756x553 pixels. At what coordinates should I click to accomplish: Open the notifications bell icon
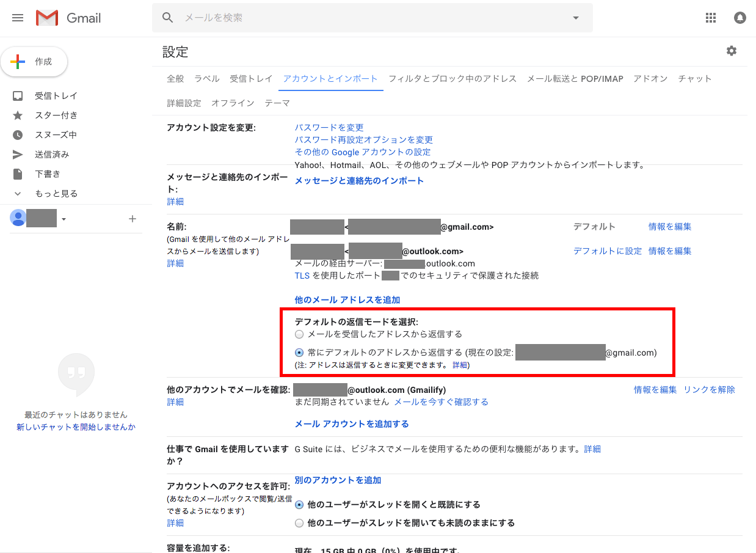point(740,18)
